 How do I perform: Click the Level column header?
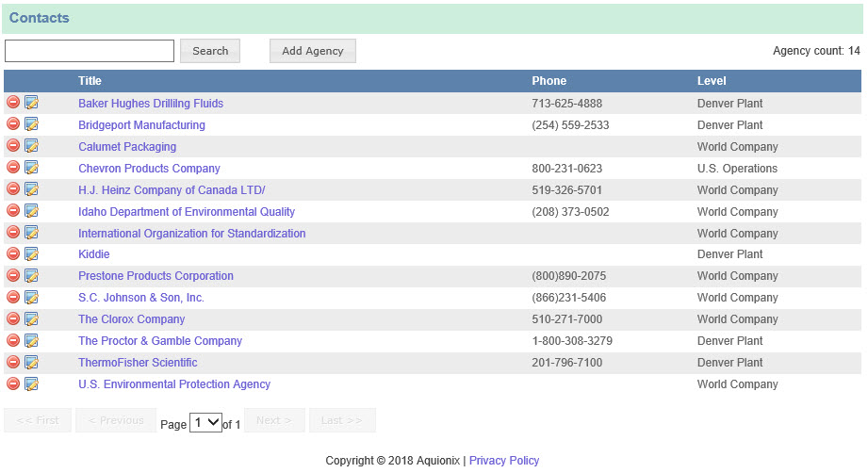tap(712, 81)
